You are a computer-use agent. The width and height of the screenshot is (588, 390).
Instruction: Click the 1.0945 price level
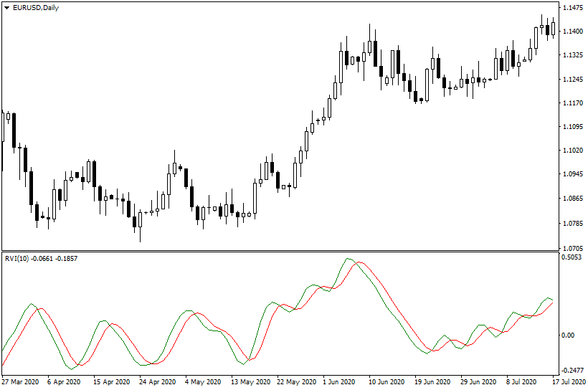(573, 174)
